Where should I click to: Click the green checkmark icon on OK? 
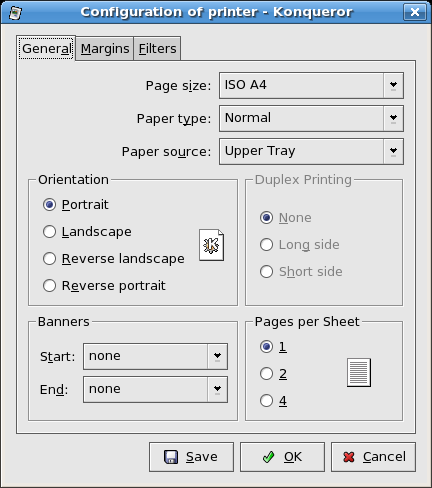pyautogui.click(x=269, y=457)
